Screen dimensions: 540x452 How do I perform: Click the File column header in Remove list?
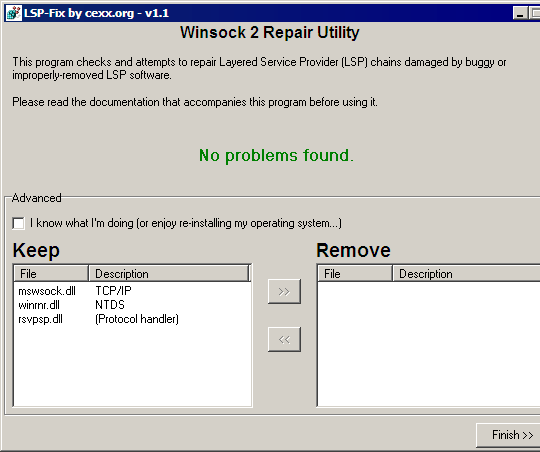pyautogui.click(x=355, y=274)
